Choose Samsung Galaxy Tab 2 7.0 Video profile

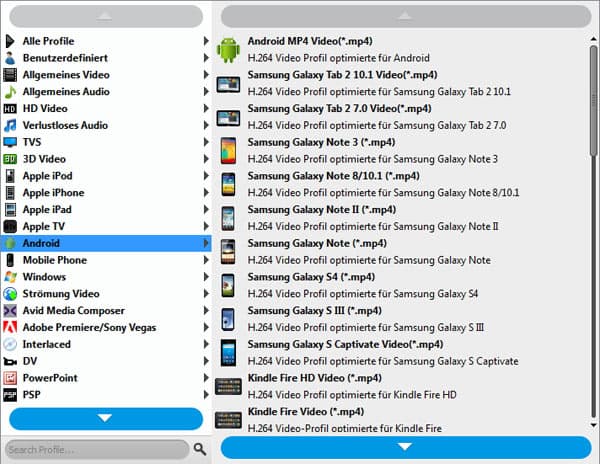click(x=401, y=117)
